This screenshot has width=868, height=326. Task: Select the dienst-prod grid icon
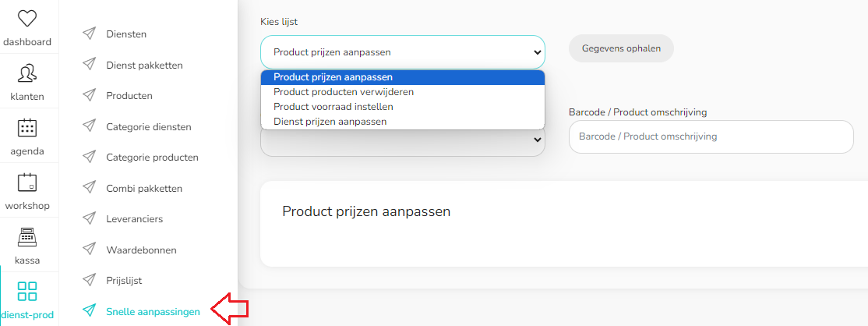tap(27, 292)
